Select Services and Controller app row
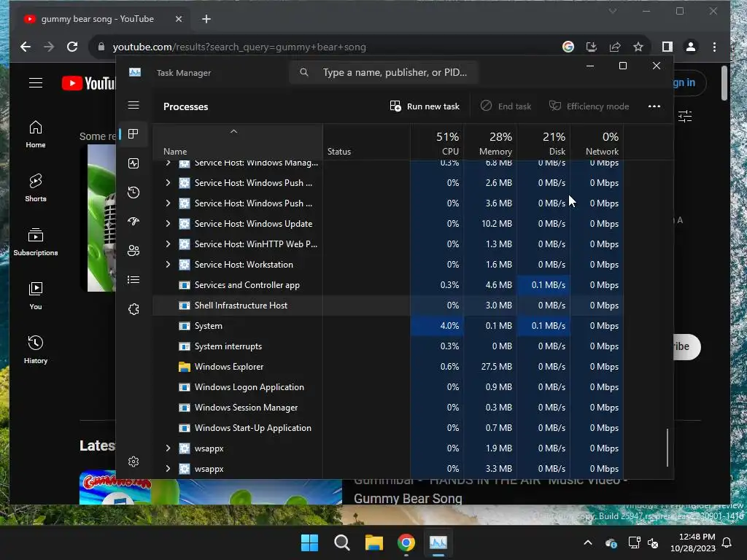The width and height of the screenshot is (747, 560). (x=388, y=285)
